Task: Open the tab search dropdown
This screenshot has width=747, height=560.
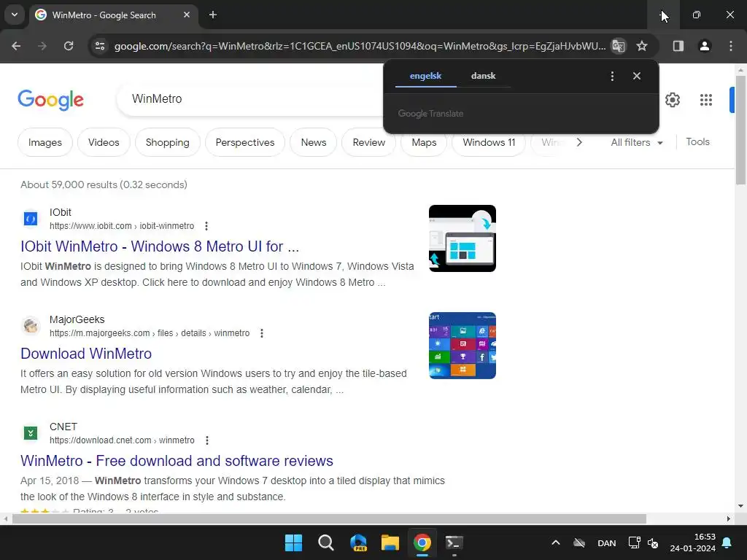Action: coord(15,15)
